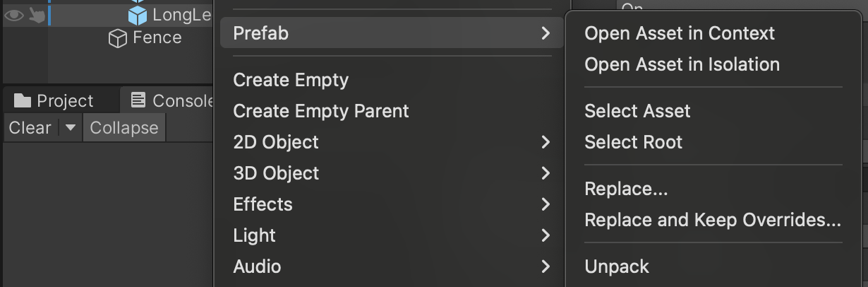
Task: Expand the 2D Object submenu arrow
Action: pyautogui.click(x=545, y=142)
